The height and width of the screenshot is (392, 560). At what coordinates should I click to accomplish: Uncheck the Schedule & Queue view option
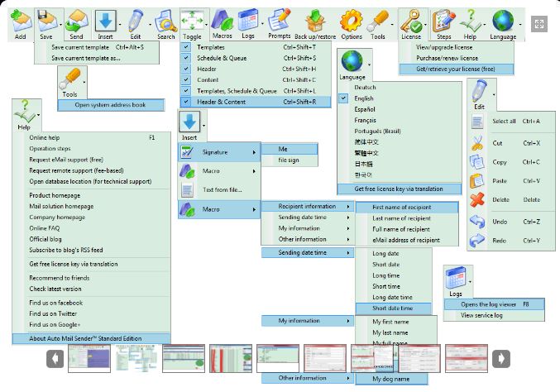pos(187,59)
